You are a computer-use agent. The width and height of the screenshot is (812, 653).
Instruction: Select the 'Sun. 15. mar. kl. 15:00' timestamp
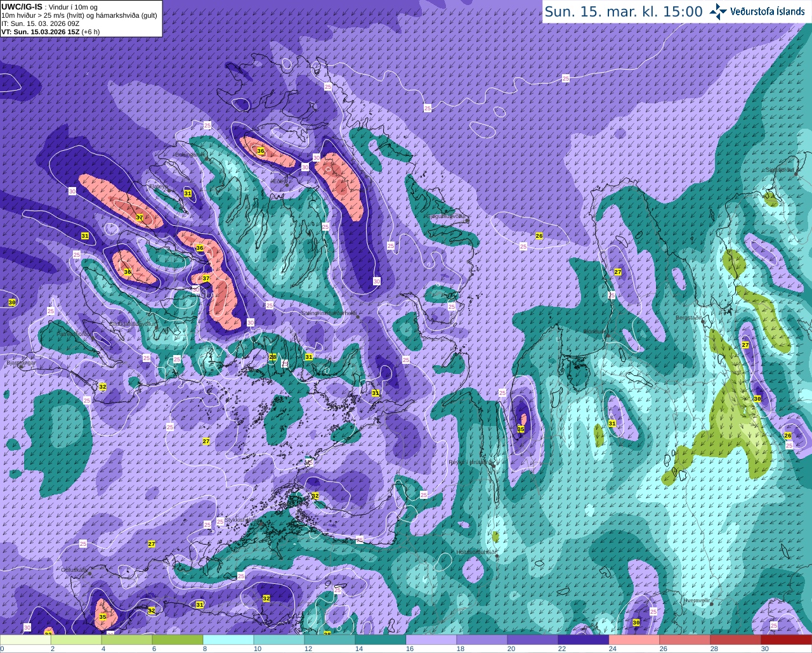click(x=624, y=11)
